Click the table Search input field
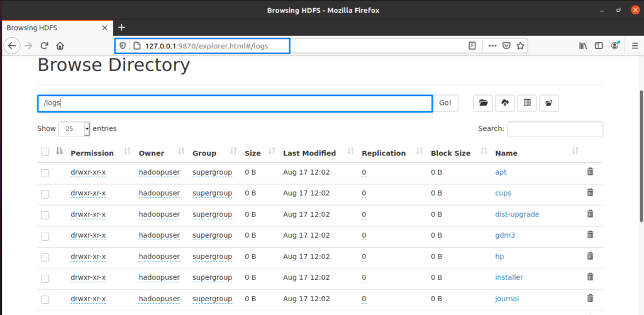Image resolution: width=644 pixels, height=315 pixels. (x=555, y=129)
